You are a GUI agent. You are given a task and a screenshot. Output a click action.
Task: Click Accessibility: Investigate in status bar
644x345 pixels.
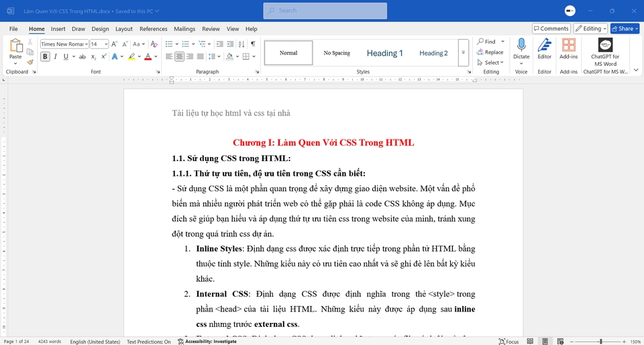[207, 341]
